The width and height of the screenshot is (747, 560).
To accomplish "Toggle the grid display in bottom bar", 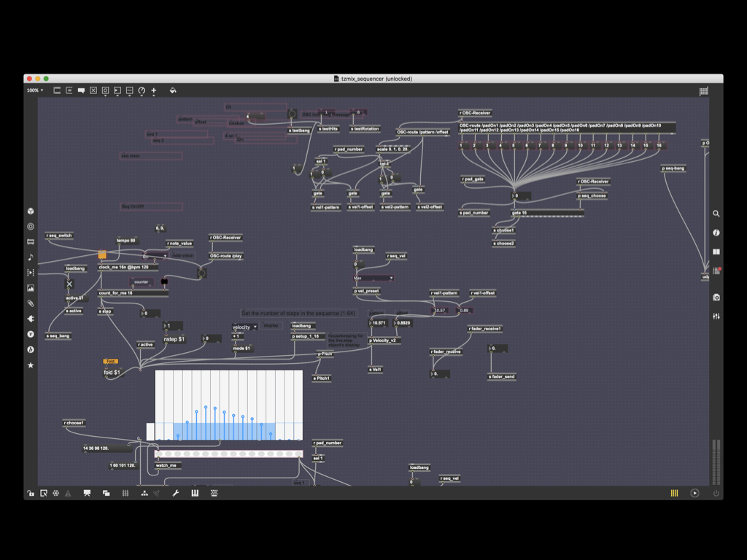I will point(125,494).
